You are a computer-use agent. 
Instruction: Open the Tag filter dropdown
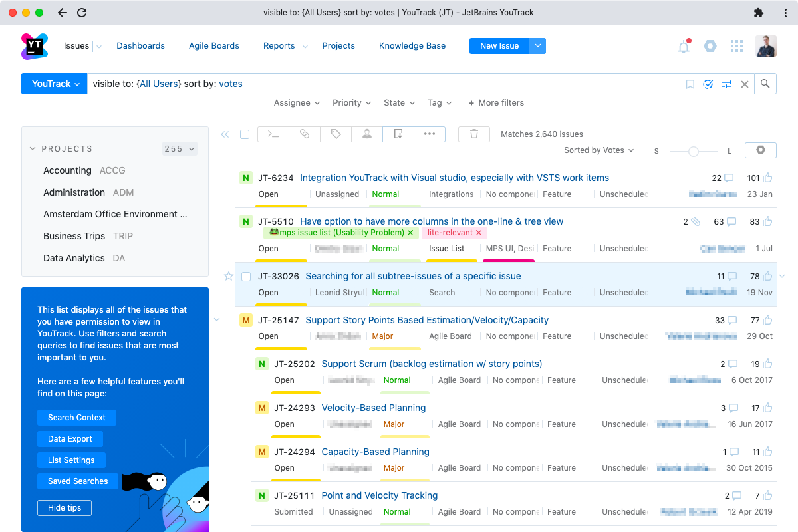pyautogui.click(x=440, y=103)
